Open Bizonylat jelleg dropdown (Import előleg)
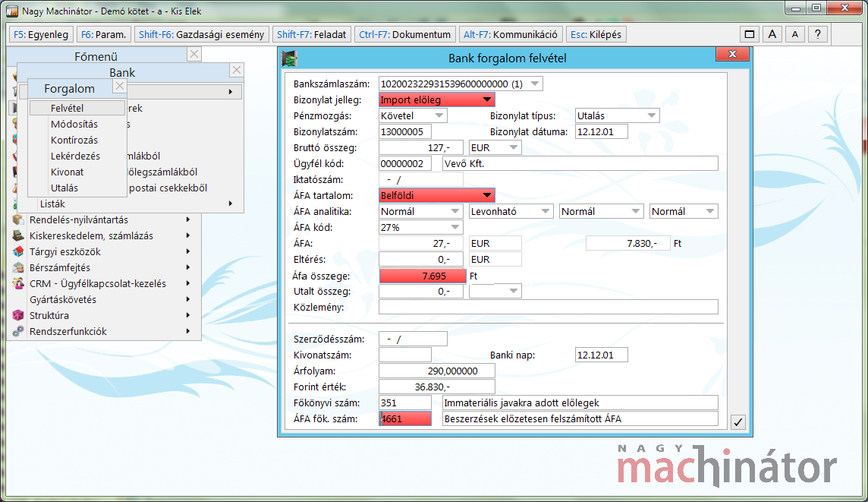 coord(486,100)
